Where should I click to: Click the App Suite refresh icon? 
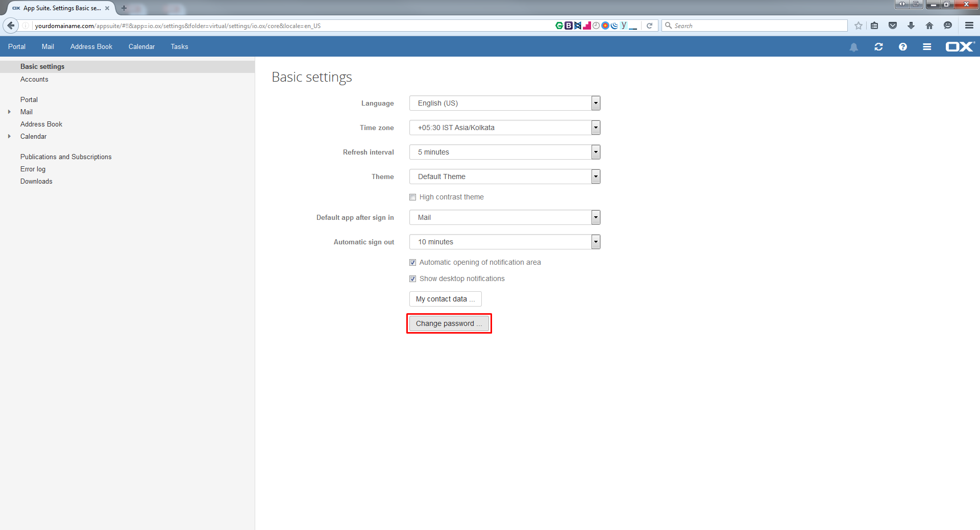878,47
